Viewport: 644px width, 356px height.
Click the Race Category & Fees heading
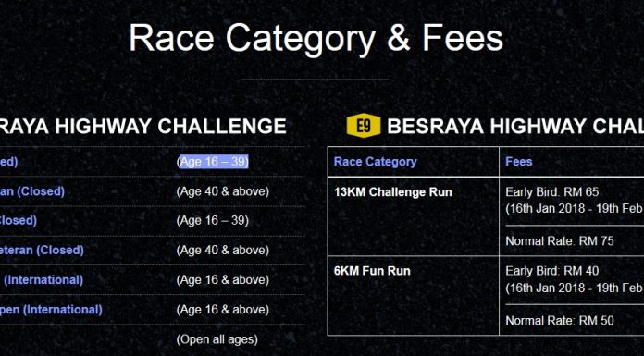(x=316, y=38)
